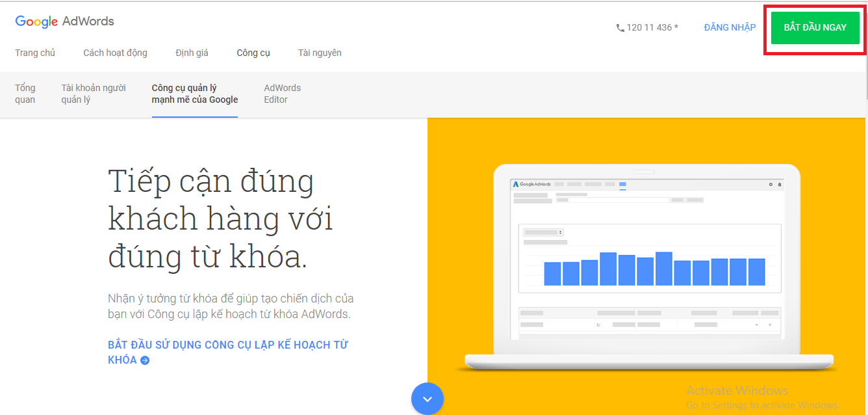Image resolution: width=868 pixels, height=415 pixels.
Task: Click the phone icon beside number
Action: point(620,28)
